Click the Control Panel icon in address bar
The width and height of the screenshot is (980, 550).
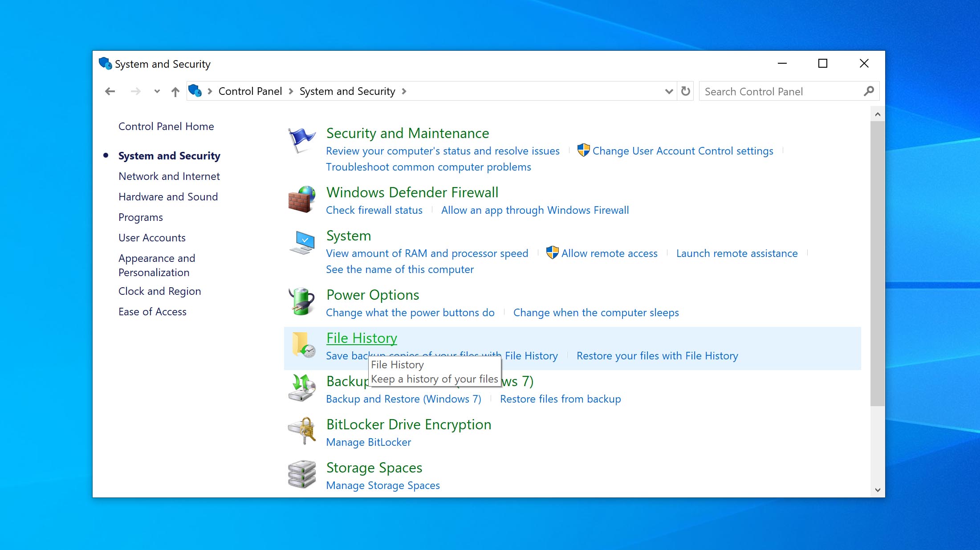point(195,91)
